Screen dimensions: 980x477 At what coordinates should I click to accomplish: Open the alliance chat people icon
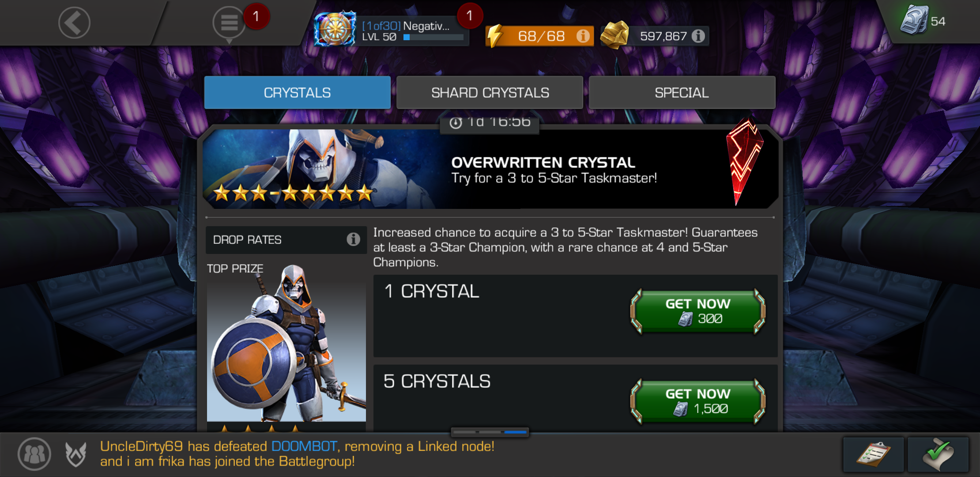click(x=34, y=454)
